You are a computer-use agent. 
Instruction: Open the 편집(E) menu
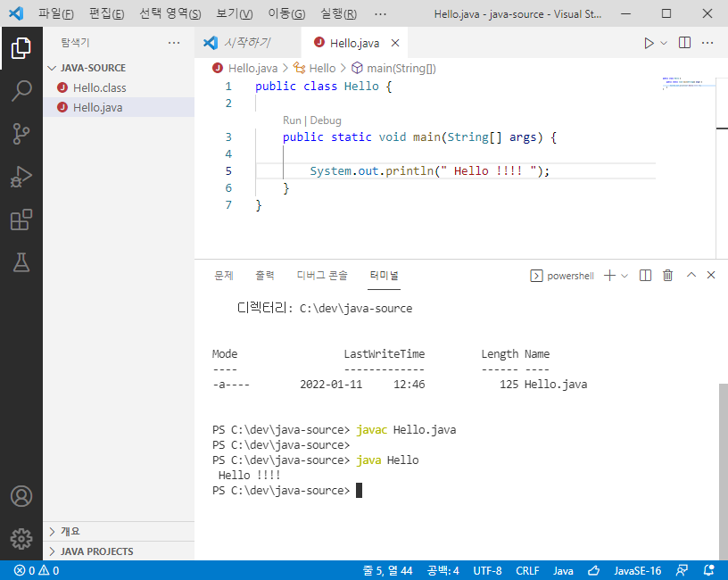[x=106, y=13]
